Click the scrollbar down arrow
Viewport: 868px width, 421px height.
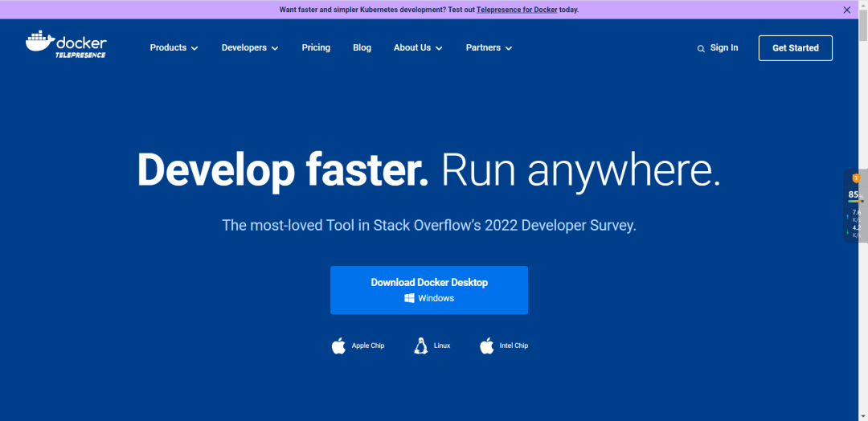[x=863, y=416]
